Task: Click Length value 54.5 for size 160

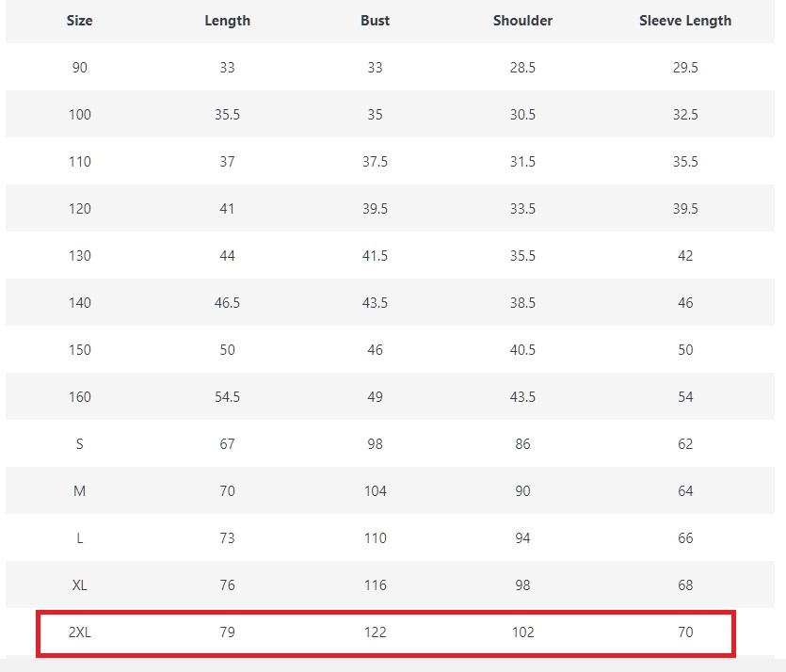Action: 227,397
